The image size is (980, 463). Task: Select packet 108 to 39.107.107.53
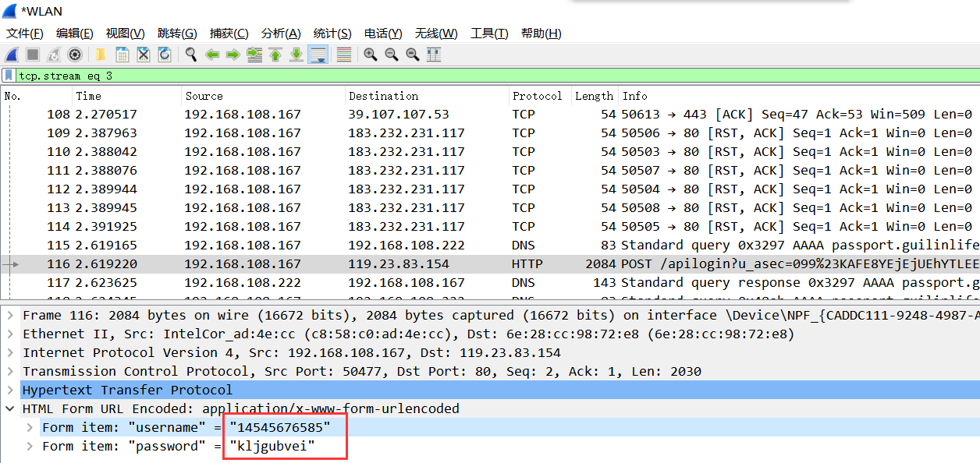490,115
